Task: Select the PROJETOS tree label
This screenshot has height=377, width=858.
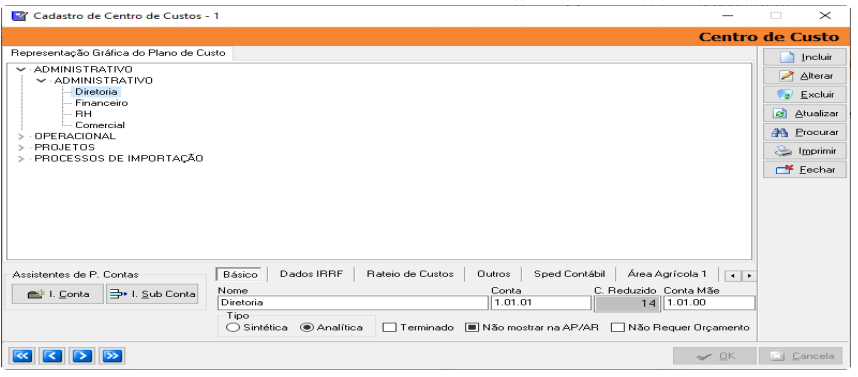Action: tap(65, 147)
